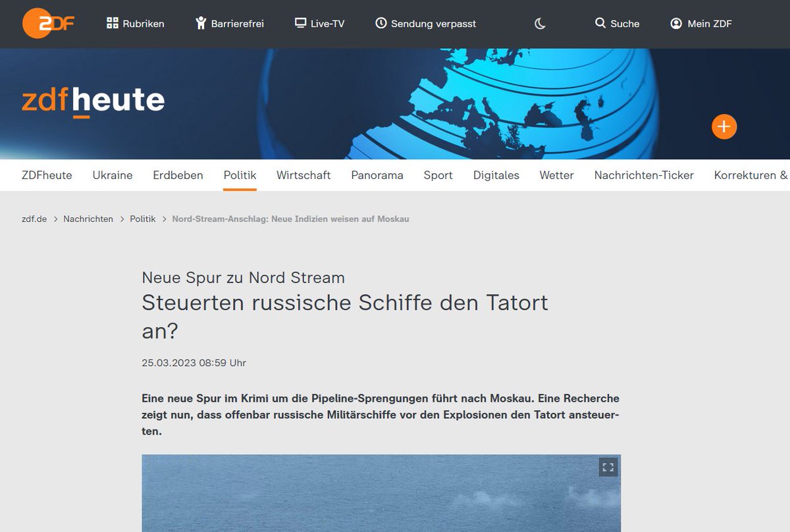
Task: Click the Live-TV monitor icon
Action: [300, 24]
